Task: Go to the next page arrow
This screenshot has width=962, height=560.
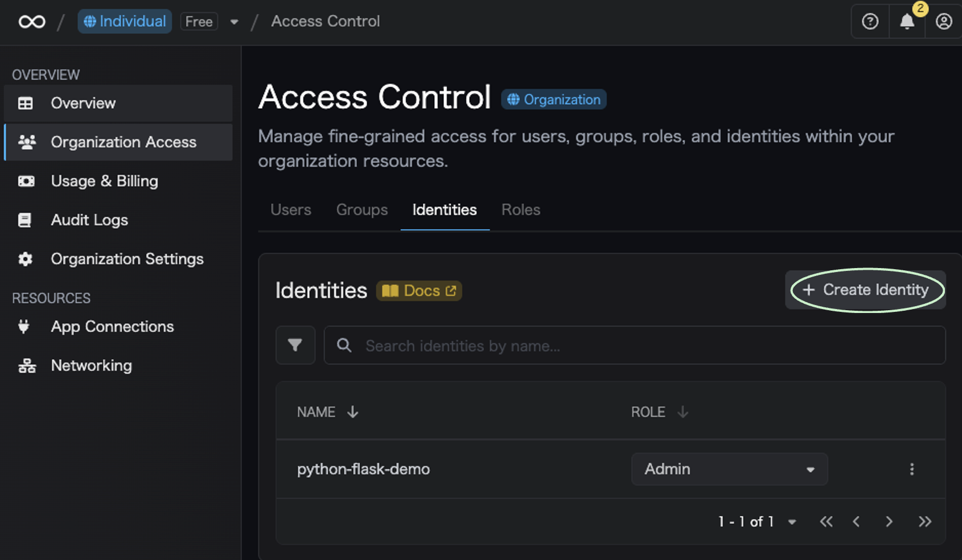Action: tap(889, 521)
